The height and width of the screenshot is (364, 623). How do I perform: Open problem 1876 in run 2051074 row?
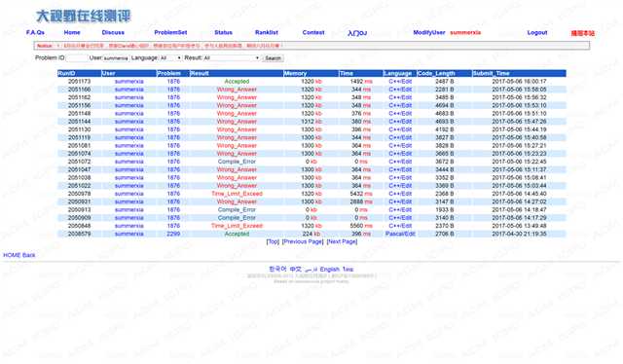[x=173, y=154]
